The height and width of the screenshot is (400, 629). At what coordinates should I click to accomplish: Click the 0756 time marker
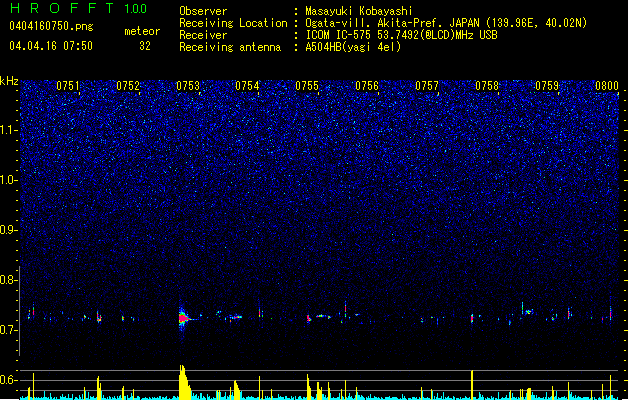(x=367, y=86)
